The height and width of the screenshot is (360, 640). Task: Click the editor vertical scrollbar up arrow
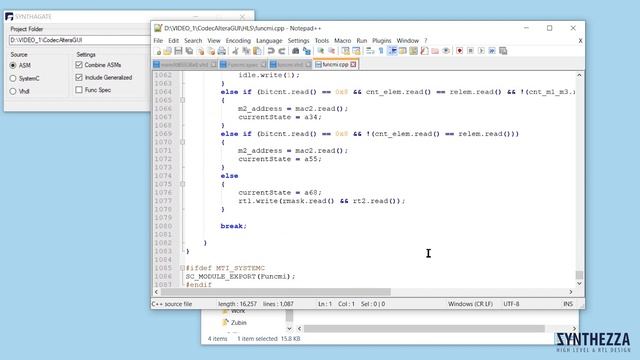[x=579, y=75]
